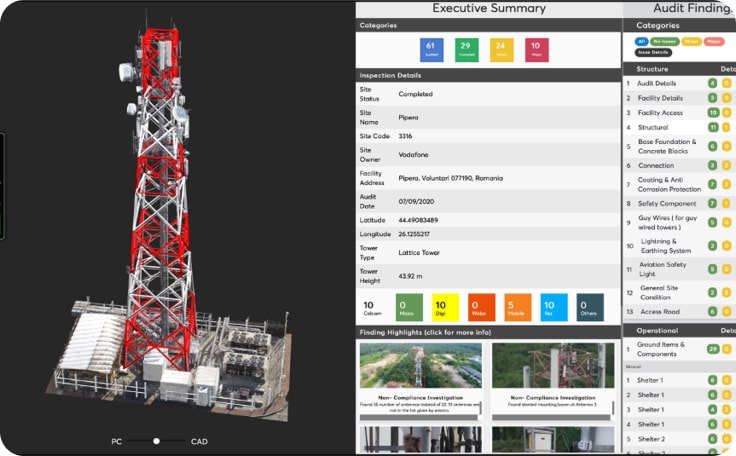Select the yellow 24 Minor category tile
Viewport: 736px width, 456px height.
(500, 50)
